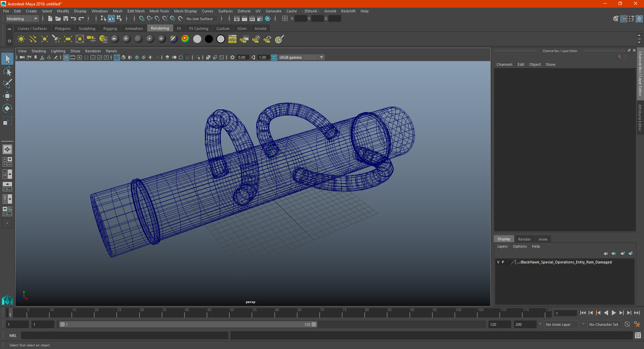Open shelf options gear menu

(9, 41)
